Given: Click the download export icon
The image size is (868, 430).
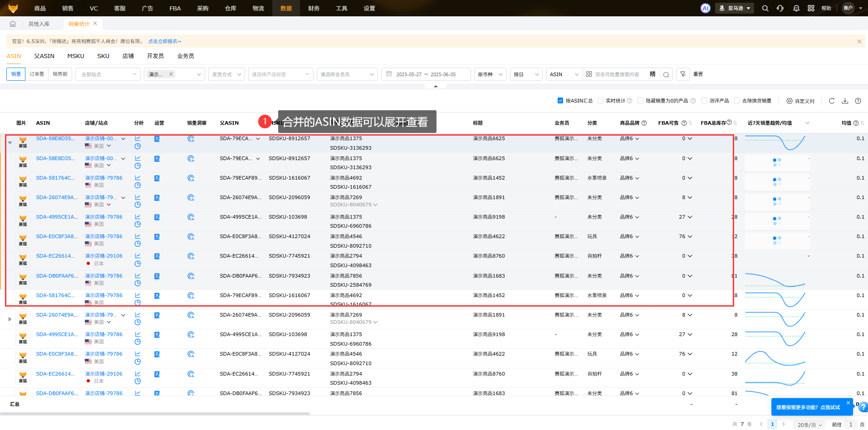Looking at the screenshot, I should point(845,101).
